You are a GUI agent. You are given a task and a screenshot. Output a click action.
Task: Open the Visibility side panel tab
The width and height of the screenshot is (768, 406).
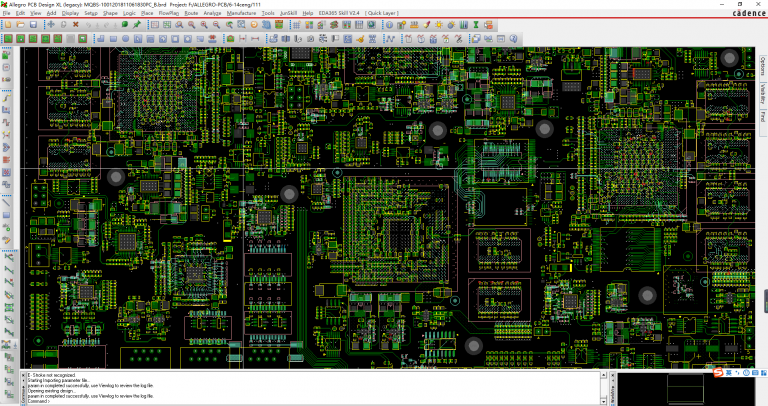(762, 92)
